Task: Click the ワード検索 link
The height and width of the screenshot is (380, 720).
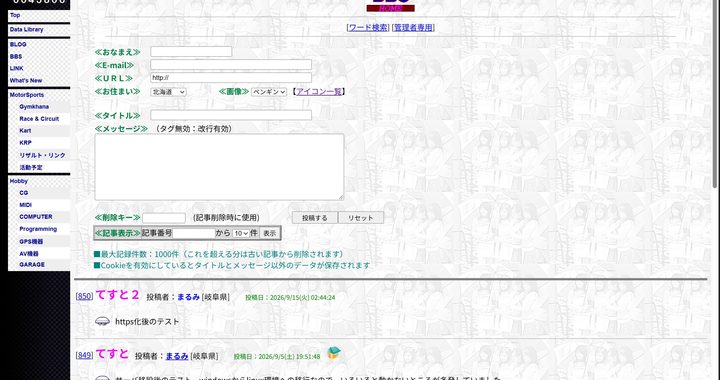Action: pyautogui.click(x=368, y=28)
